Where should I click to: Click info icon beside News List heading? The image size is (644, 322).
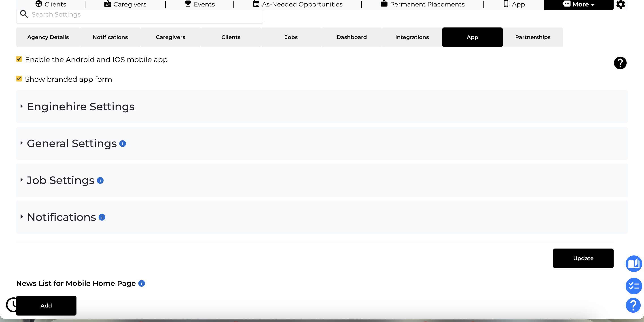[x=142, y=283]
